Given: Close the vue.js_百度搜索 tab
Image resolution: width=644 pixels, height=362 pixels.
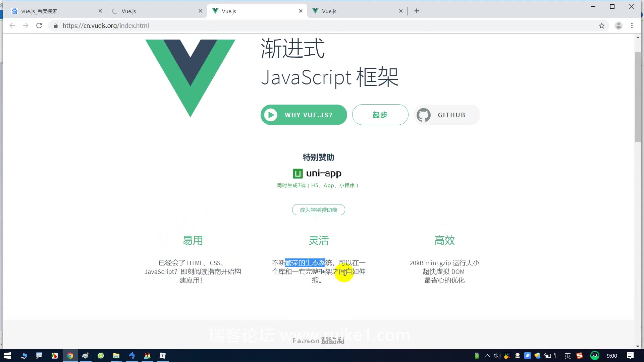Looking at the screenshot, I should coord(100,11).
